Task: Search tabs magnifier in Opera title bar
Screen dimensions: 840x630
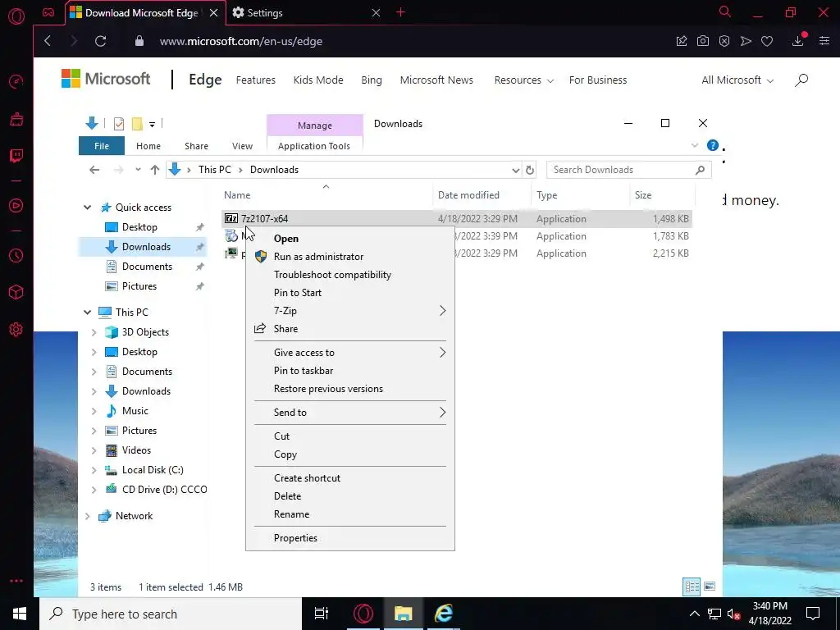Action: [725, 11]
